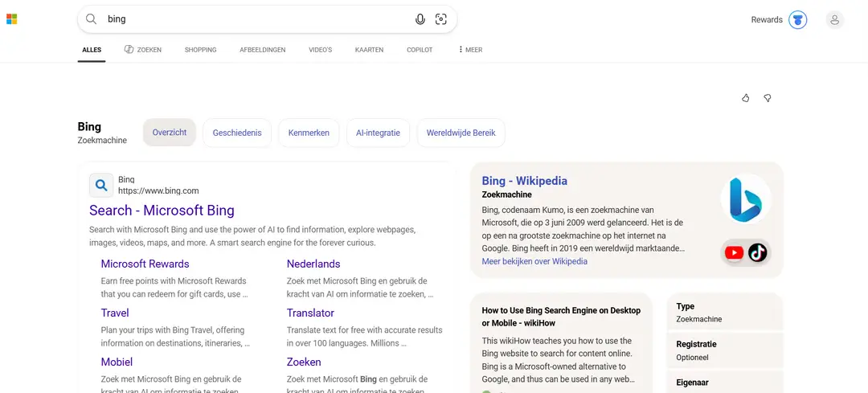Open visual search camera icon
Image resolution: width=868 pixels, height=393 pixels.
[x=440, y=19]
